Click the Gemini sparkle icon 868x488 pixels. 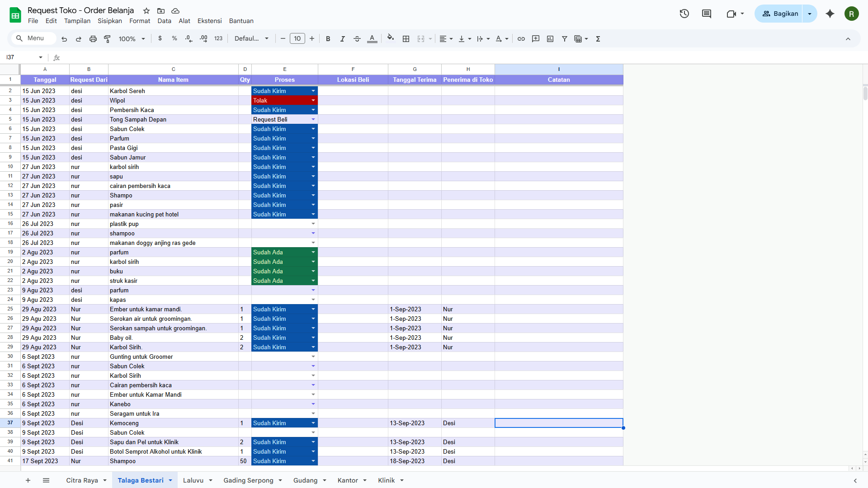pyautogui.click(x=830, y=14)
